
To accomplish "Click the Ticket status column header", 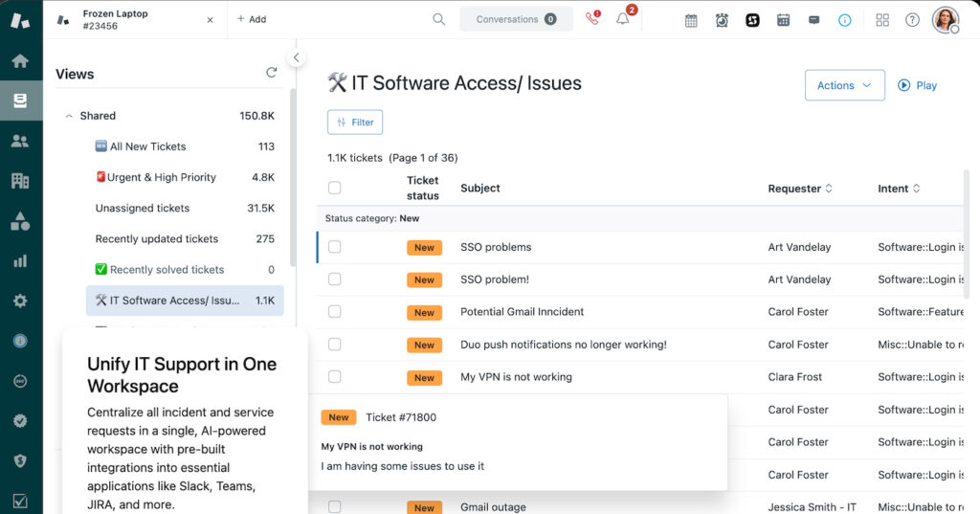I will tap(422, 188).
